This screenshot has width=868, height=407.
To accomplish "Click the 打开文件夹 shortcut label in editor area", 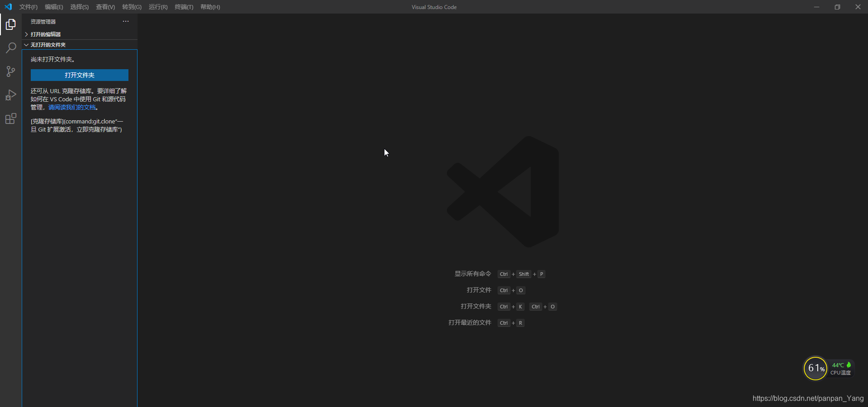I will tap(476, 306).
